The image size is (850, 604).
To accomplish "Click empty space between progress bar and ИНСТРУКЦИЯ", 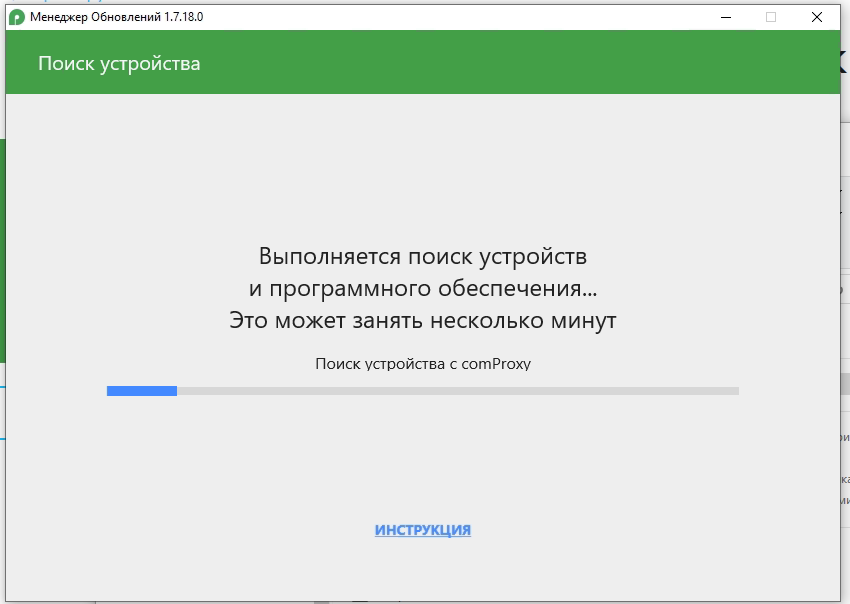I will [422, 460].
